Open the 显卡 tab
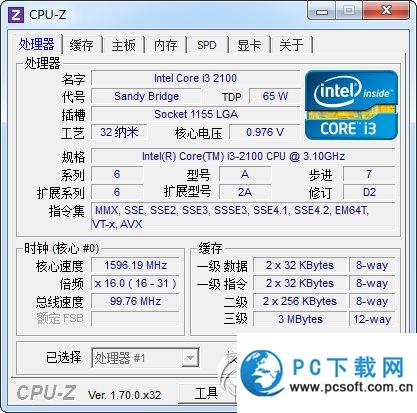Screen dimensions: 417x413 point(249,45)
